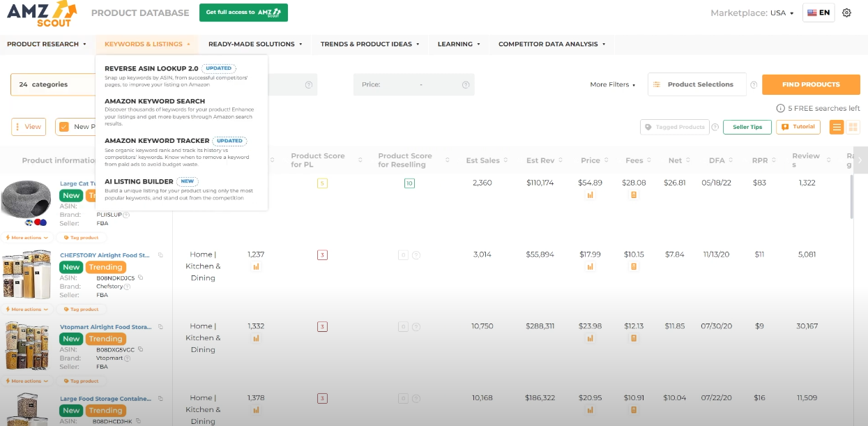Open price history chart under $54.89
The width and height of the screenshot is (868, 426).
click(x=590, y=195)
